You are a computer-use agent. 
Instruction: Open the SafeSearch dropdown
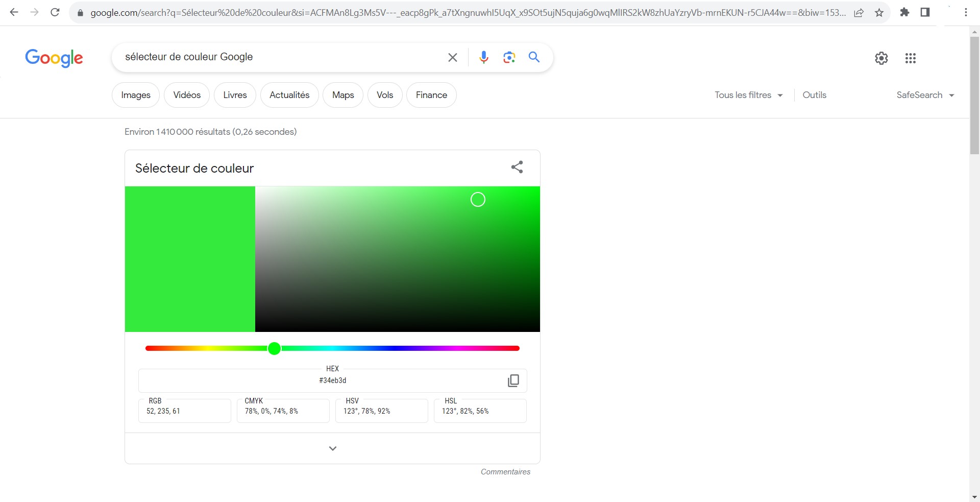click(925, 95)
